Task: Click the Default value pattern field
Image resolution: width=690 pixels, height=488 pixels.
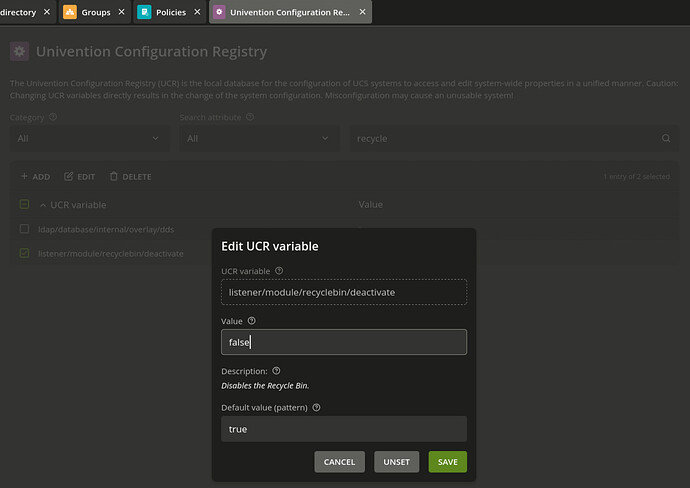Action: point(344,429)
